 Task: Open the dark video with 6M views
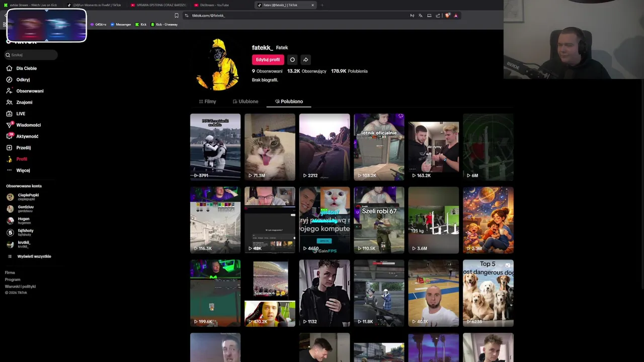click(488, 147)
